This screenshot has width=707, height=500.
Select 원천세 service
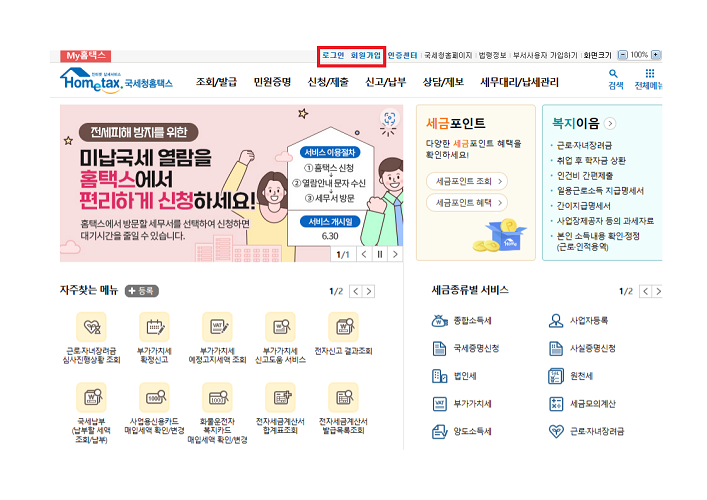pyautogui.click(x=570, y=376)
